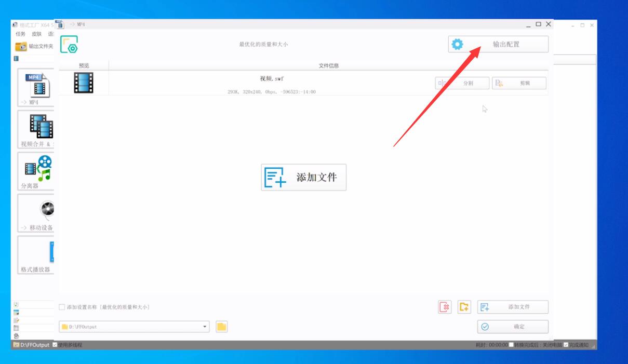Screen dimensions: 628x364
Task: Click D:\FFOutput folder in status bar
Action: point(31,345)
